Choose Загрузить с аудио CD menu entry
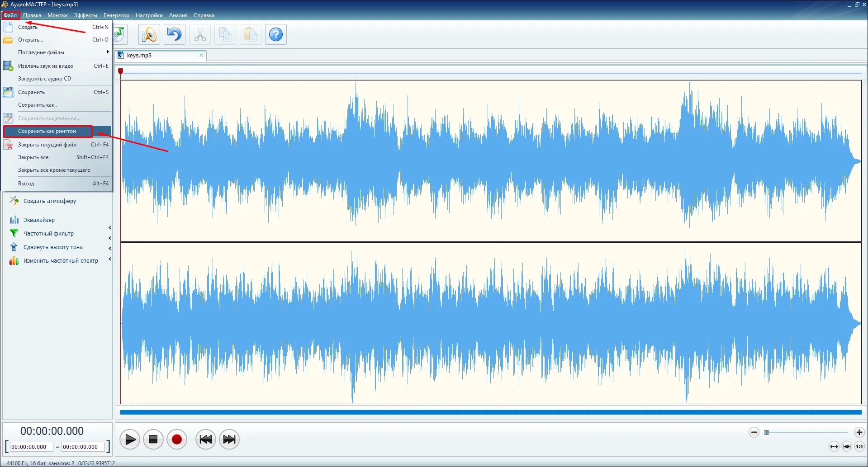The width and height of the screenshot is (868, 467). point(57,79)
